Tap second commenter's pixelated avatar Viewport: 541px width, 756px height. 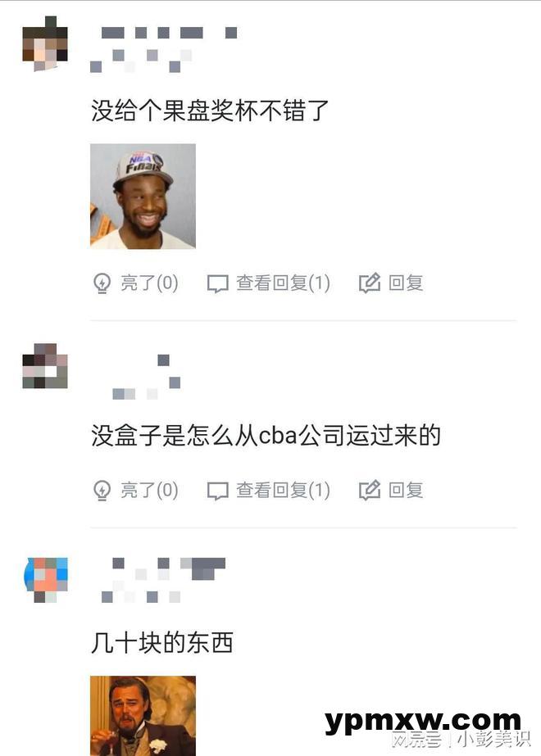(x=45, y=366)
